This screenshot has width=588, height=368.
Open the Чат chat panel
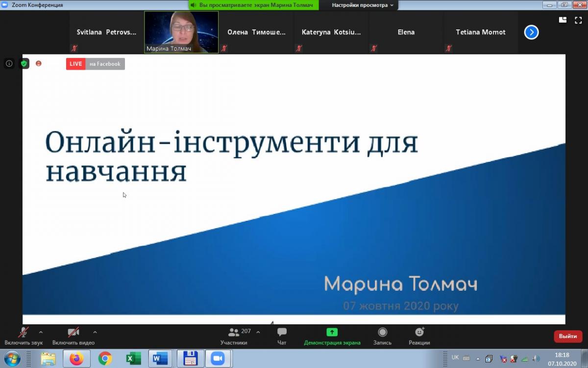282,337
